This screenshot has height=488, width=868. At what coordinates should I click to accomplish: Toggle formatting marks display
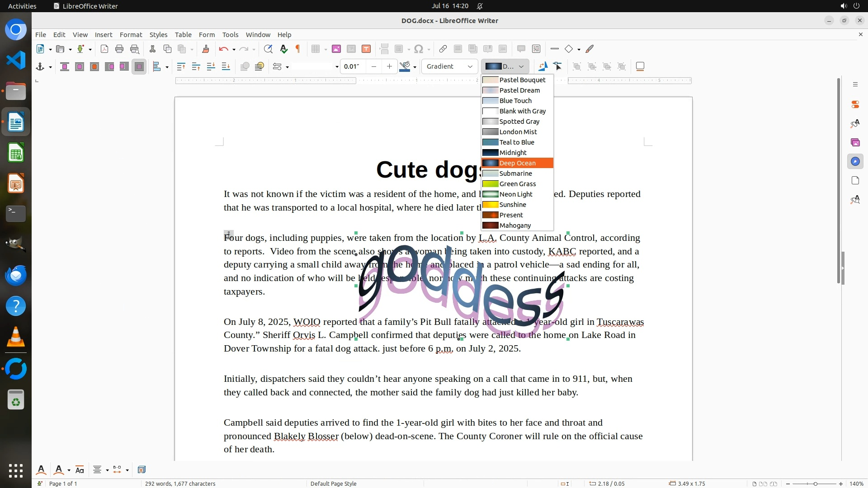(298, 49)
